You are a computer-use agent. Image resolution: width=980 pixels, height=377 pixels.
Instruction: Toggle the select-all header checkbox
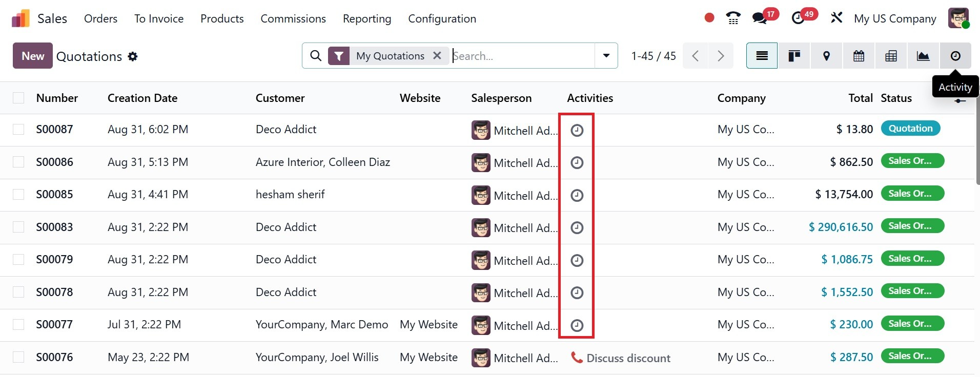(18, 98)
